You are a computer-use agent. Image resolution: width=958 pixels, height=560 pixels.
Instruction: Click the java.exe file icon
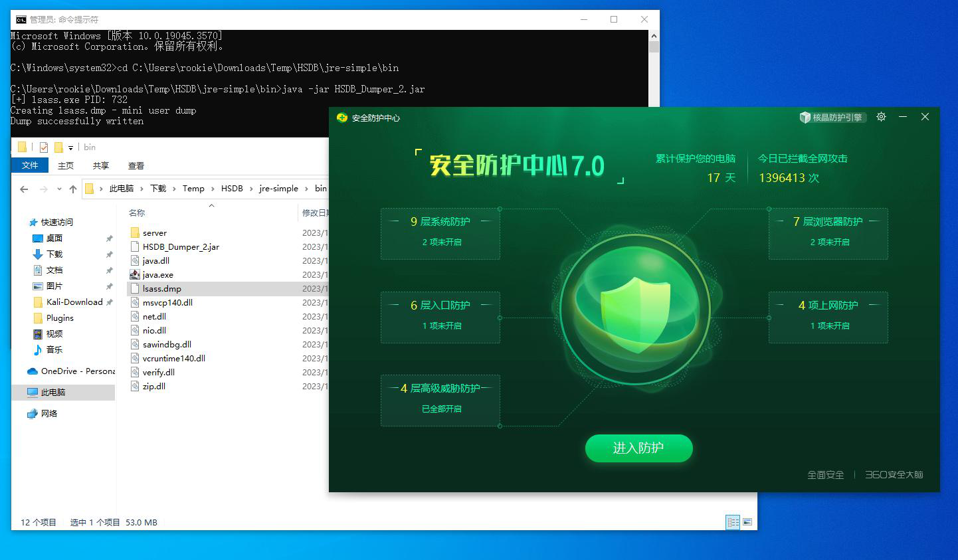pos(135,274)
